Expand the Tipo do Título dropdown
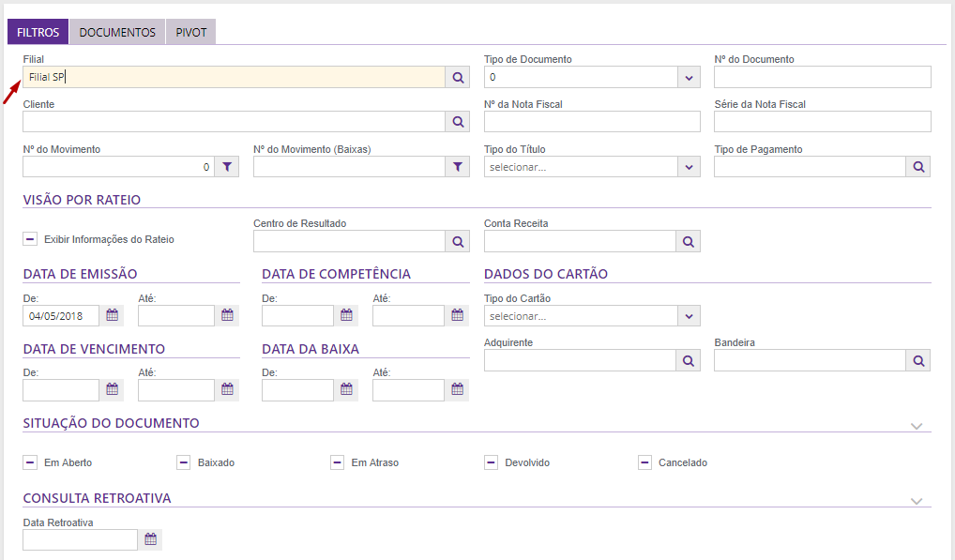Viewport: 955px width, 560px height. 689,167
